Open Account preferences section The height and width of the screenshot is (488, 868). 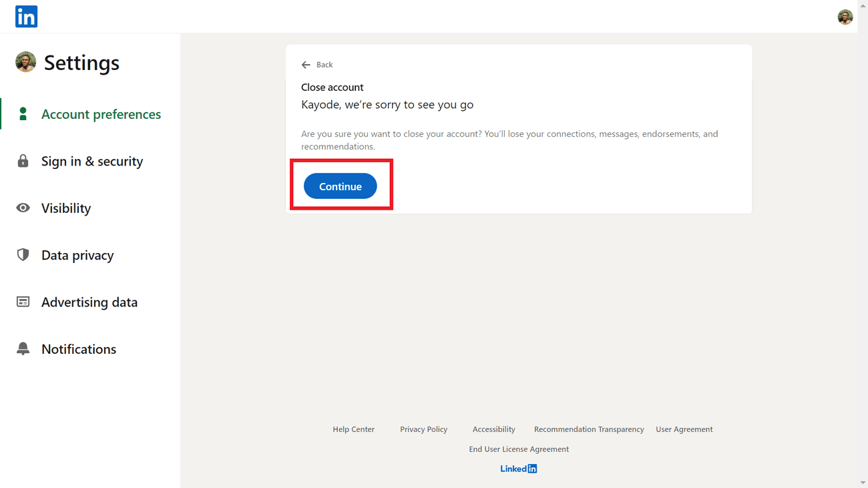(101, 114)
